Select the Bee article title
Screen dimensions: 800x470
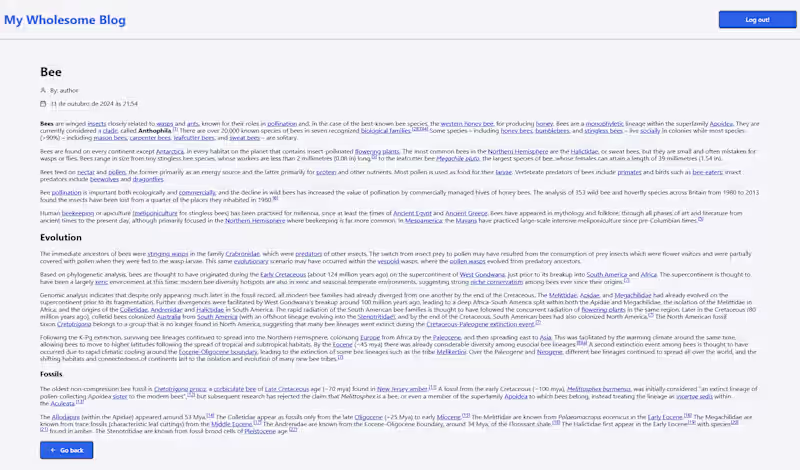click(51, 72)
